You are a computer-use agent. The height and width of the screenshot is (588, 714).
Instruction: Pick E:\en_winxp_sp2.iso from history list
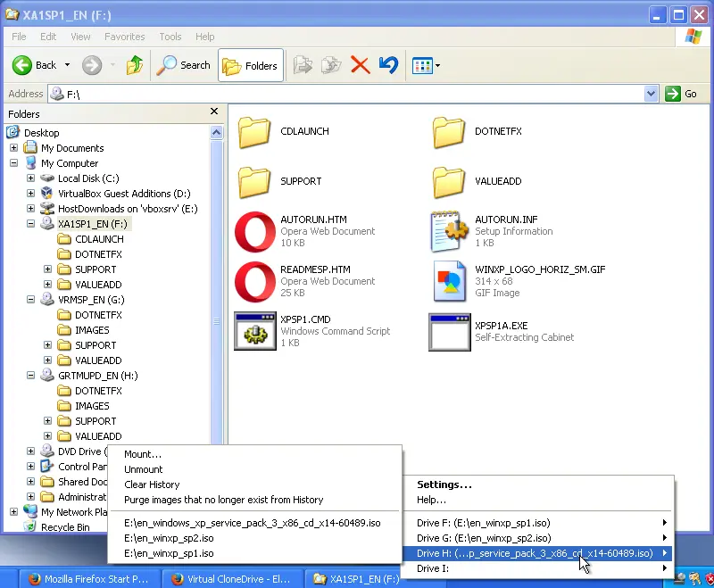point(255,538)
